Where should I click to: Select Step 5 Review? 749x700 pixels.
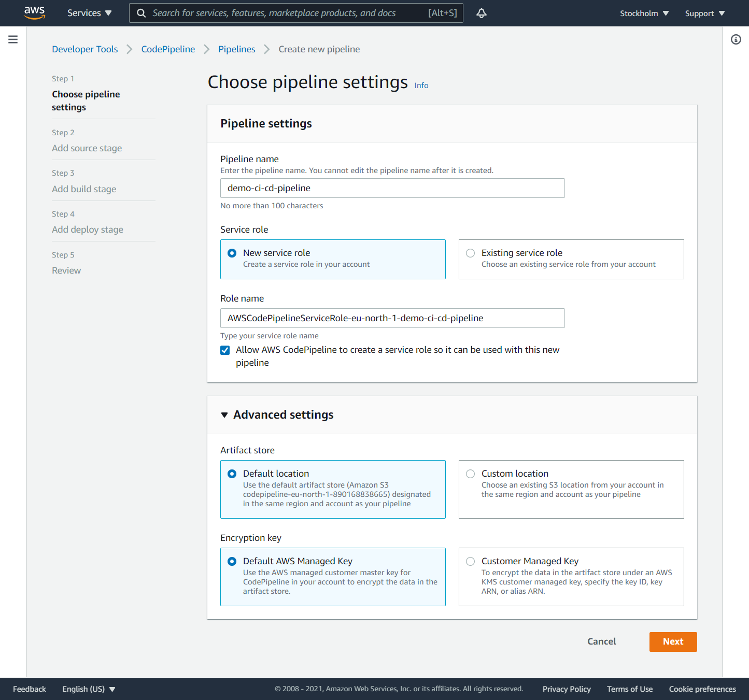pos(66,270)
